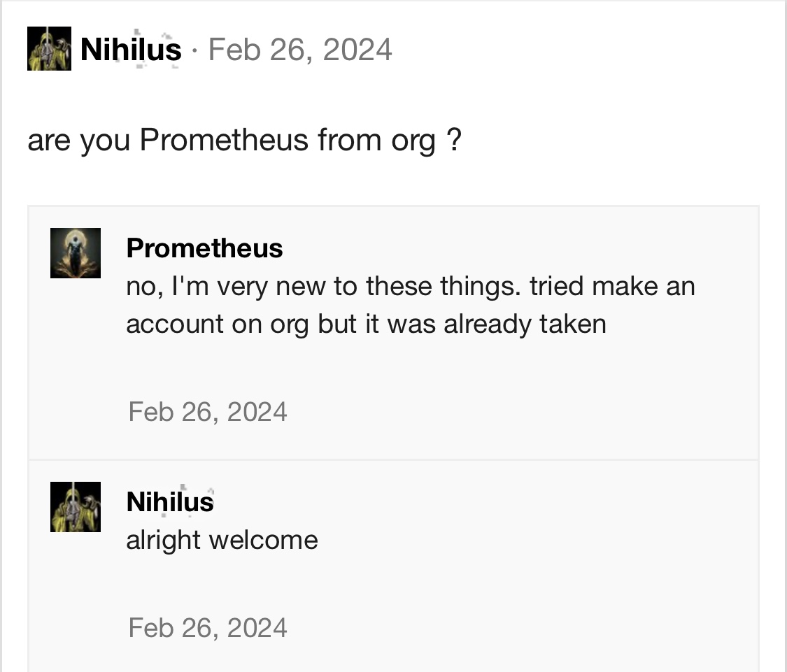Click the word "welcome" in Nihilus's reply
Image resolution: width=787 pixels, height=672 pixels.
[x=273, y=540]
